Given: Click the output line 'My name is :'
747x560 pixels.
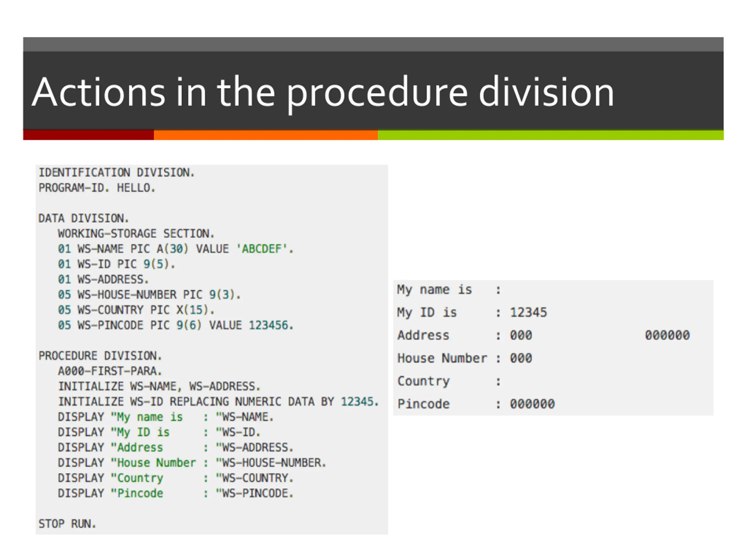Looking at the screenshot, I should tap(449, 290).
